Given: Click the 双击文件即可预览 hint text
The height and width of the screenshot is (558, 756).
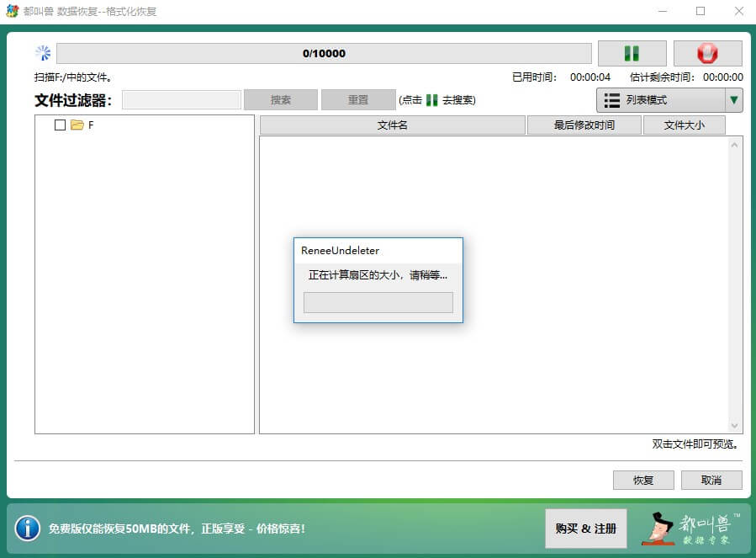Looking at the screenshot, I should (x=695, y=444).
